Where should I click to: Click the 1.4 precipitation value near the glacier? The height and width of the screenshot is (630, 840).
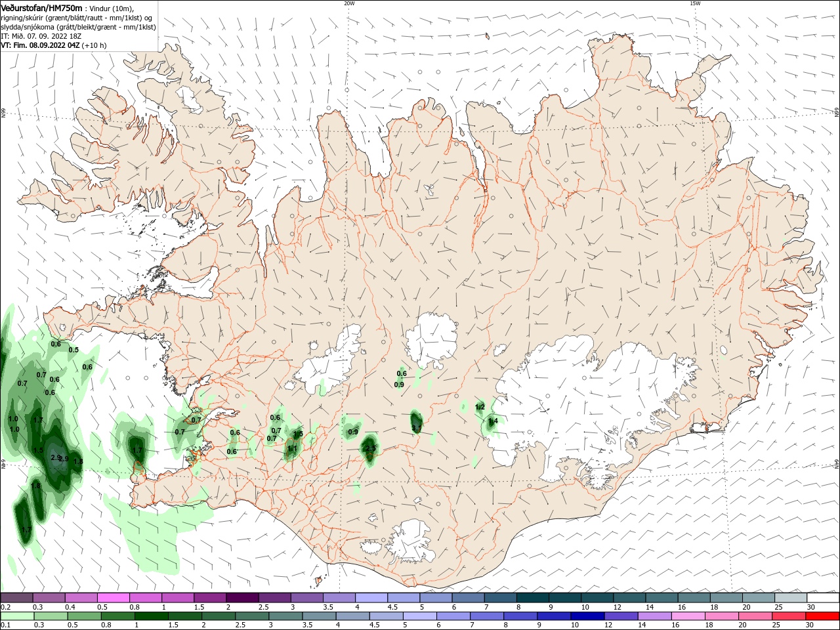click(x=493, y=421)
